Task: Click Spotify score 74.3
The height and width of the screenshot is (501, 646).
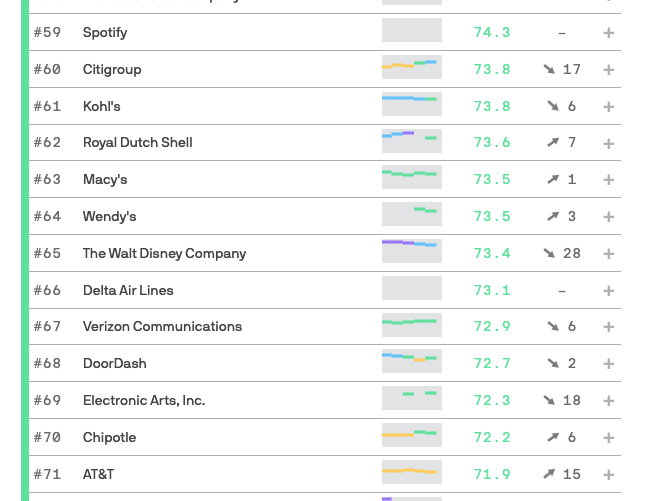Action: click(x=492, y=32)
